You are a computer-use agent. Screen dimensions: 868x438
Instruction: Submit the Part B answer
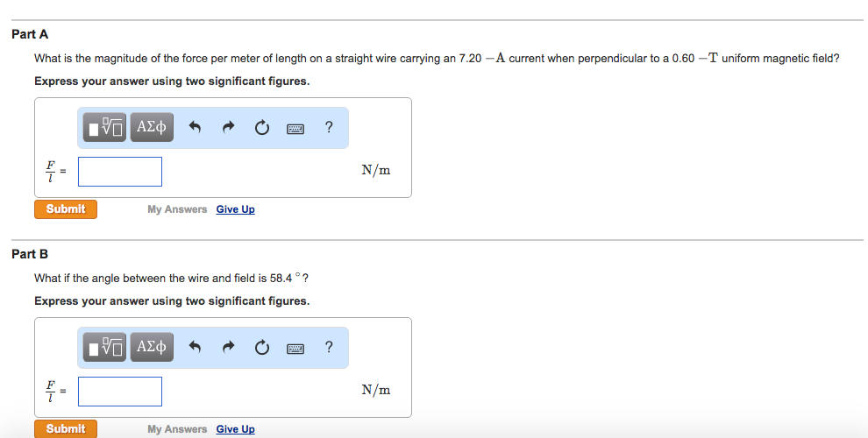point(66,428)
